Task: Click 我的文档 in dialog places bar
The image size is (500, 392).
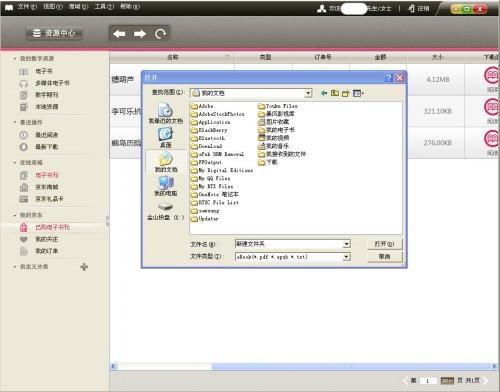Action: (x=166, y=162)
